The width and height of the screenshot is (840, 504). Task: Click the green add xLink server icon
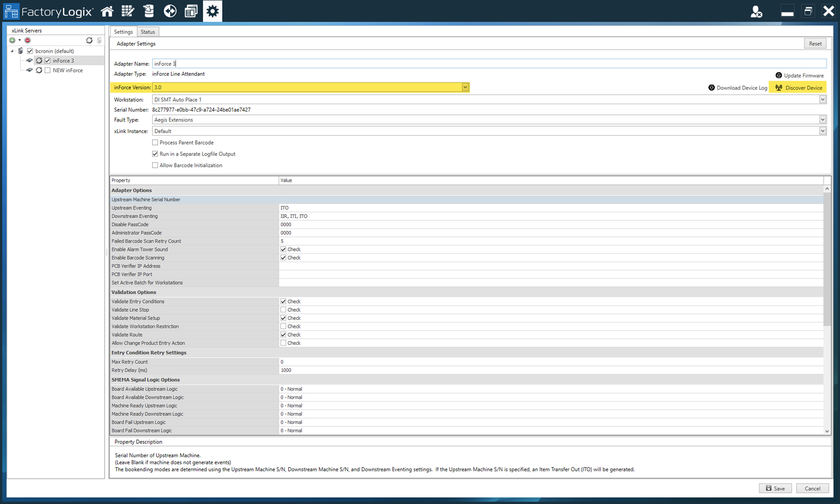point(13,40)
